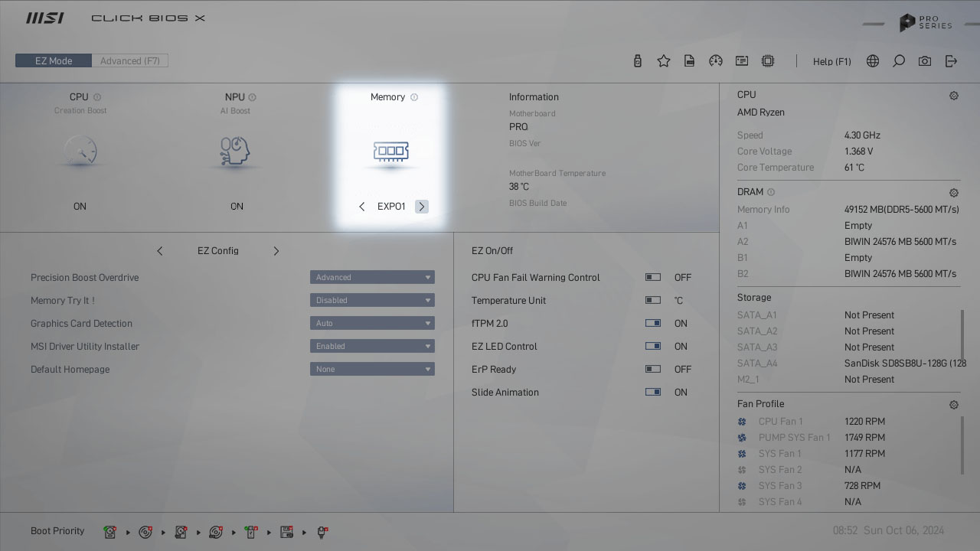Click the exit BIOS icon

tap(951, 61)
